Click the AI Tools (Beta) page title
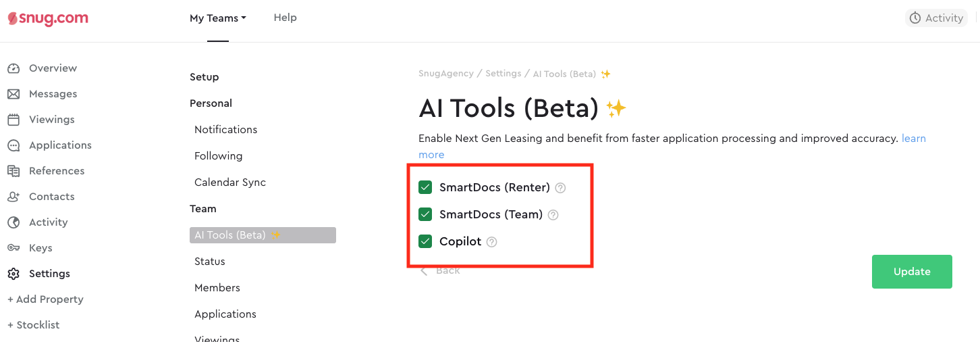Image resolution: width=980 pixels, height=342 pixels. pyautogui.click(x=509, y=108)
